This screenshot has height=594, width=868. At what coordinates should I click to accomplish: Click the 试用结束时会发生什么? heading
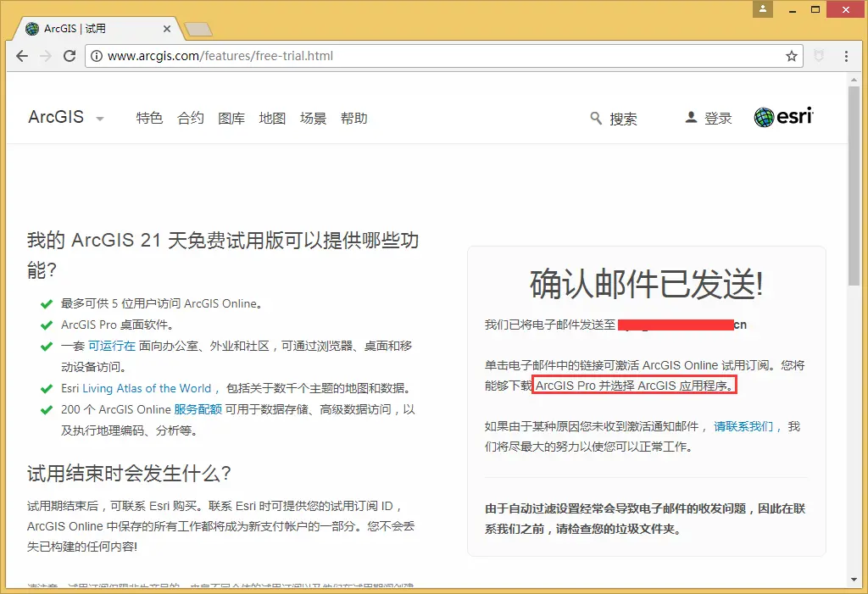click(x=129, y=474)
